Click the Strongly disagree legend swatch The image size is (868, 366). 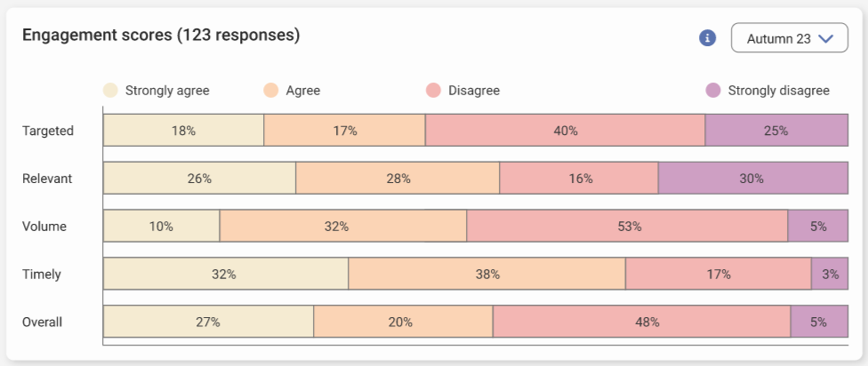713,91
